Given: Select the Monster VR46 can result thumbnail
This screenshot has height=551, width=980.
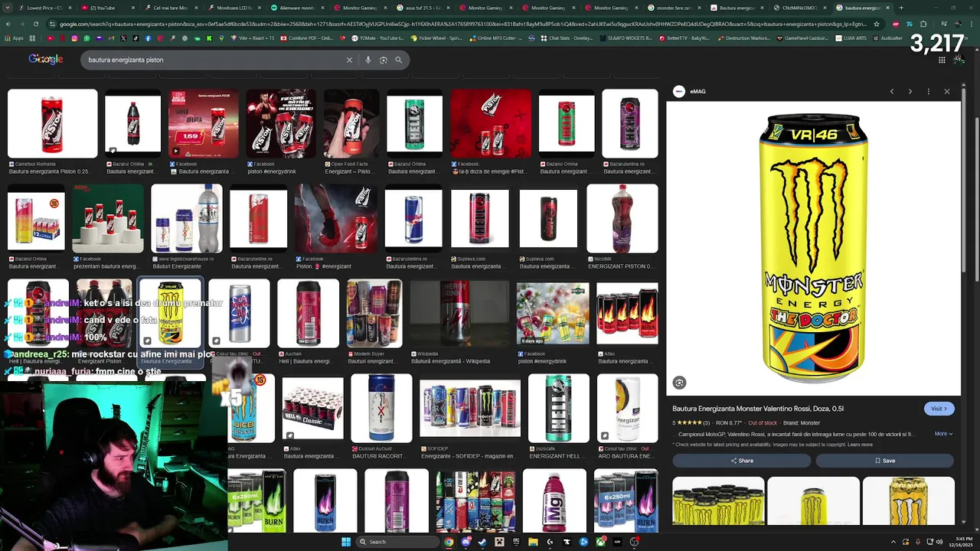Looking at the screenshot, I should [170, 313].
